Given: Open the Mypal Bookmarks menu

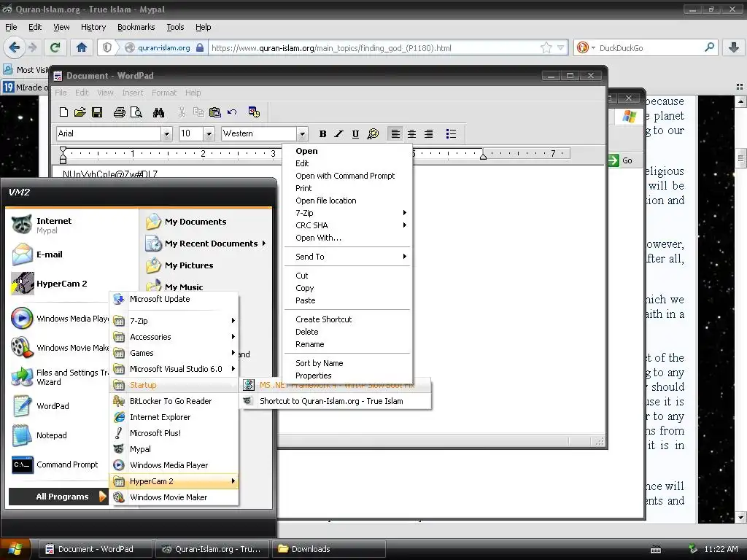Looking at the screenshot, I should tap(136, 27).
